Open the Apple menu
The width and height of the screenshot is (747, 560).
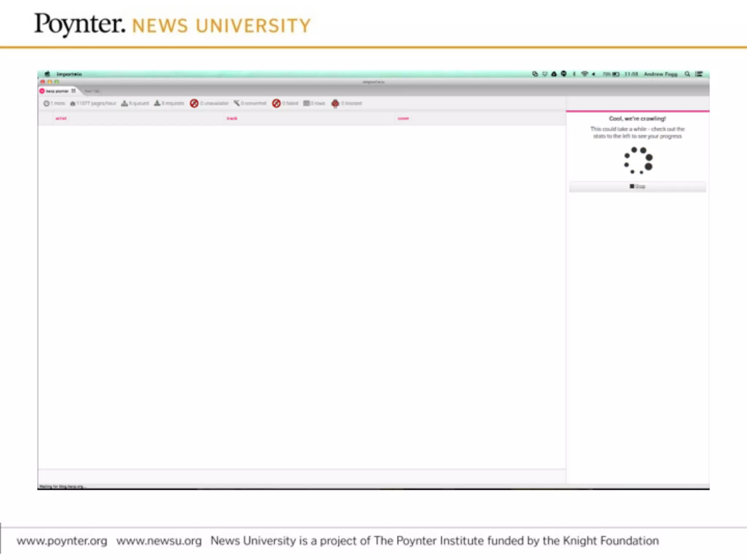coord(47,74)
